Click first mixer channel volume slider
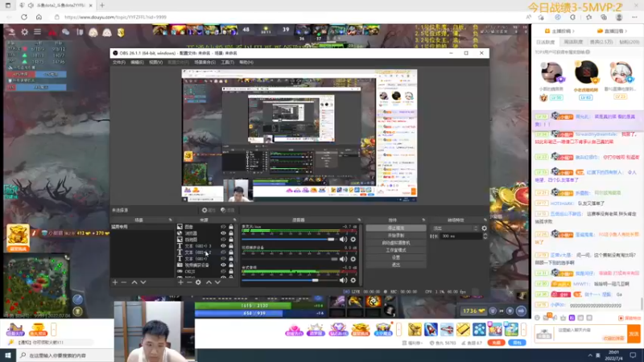Image resolution: width=644 pixels, height=362 pixels. click(x=289, y=239)
